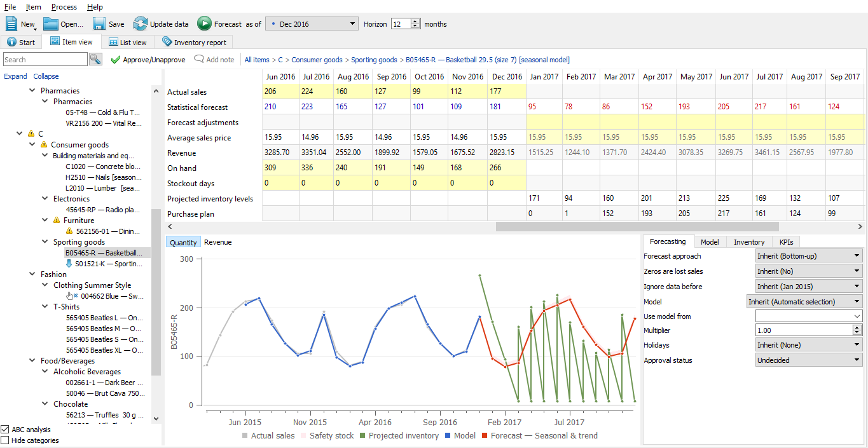Click the Open icon in the toolbar
Screen dimensions: 868x448
[50, 23]
